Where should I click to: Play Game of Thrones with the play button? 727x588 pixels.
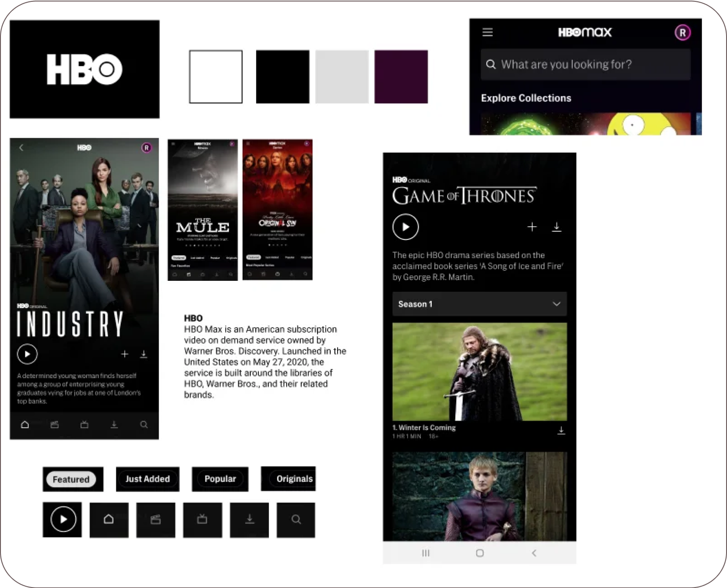[x=405, y=227]
